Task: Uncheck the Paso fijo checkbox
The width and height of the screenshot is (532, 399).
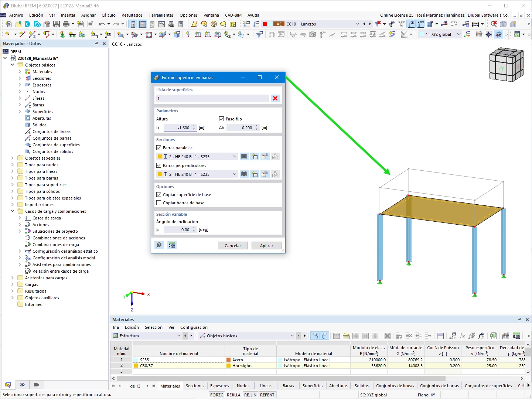Action: [222, 119]
